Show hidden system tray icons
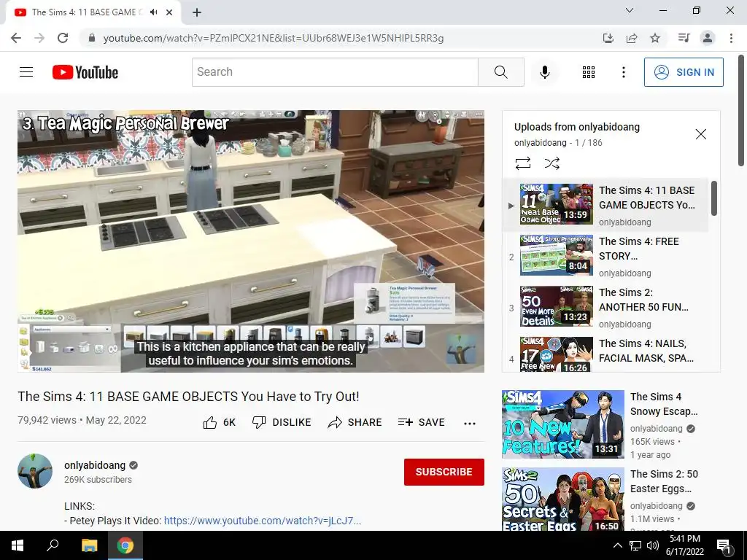747x560 pixels. pos(617,545)
